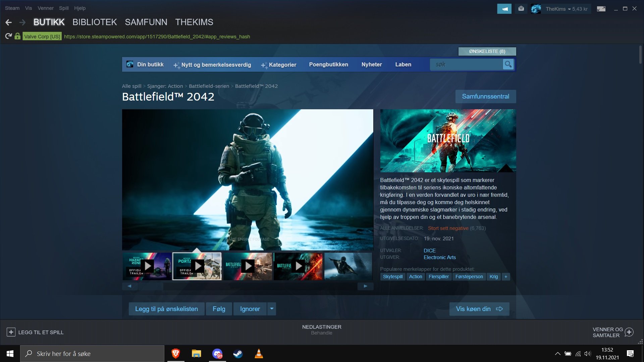
Task: Click the media carousel scrollbar handle
Action: pos(151,286)
